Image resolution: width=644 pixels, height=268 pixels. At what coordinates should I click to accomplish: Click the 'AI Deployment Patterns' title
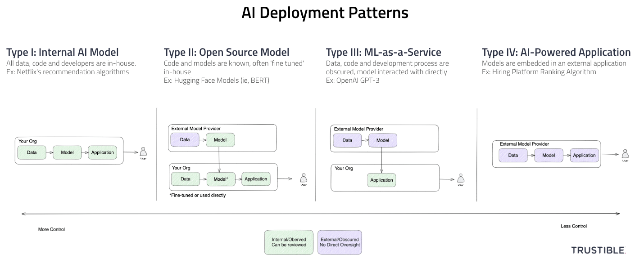pyautogui.click(x=325, y=13)
